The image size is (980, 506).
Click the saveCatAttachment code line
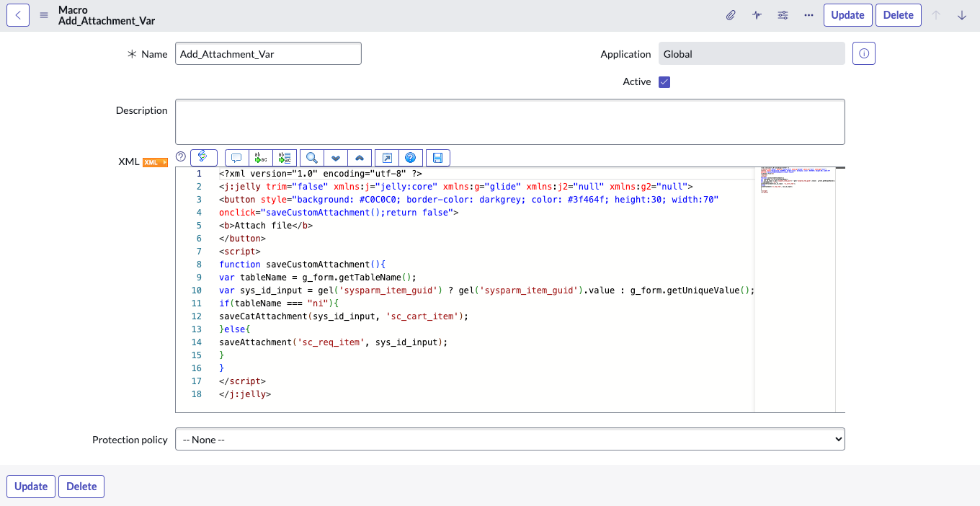pos(344,316)
